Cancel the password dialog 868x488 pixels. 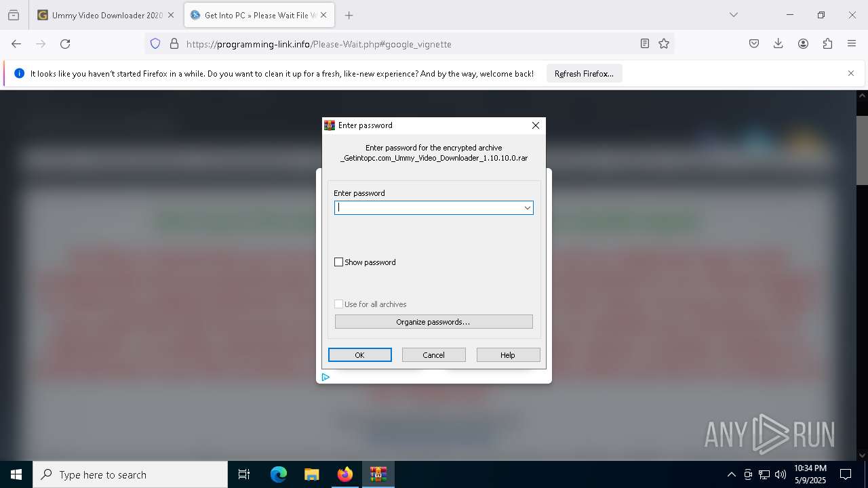[433, 355]
